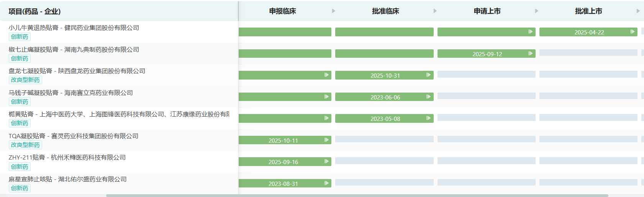This screenshot has height=197, width=644.
Task: Open 盘龙七凝胶贴膏 - 陕西盘龙药业 project link
Action: (77, 71)
